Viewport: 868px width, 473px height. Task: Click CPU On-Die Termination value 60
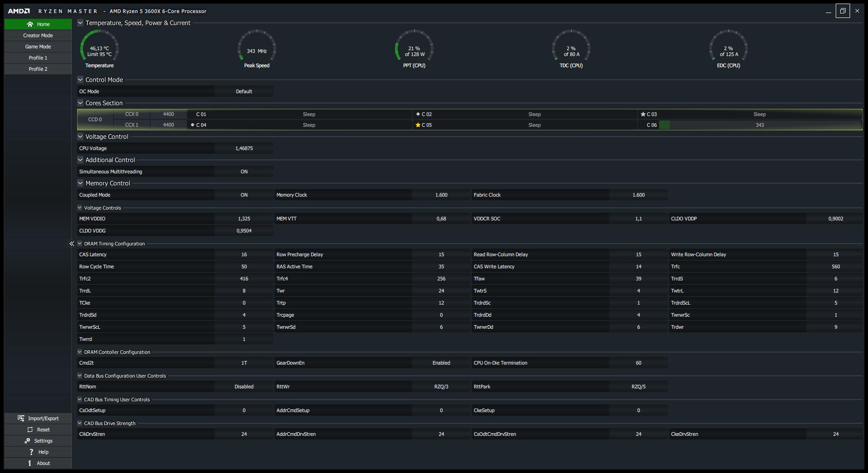[x=638, y=363]
